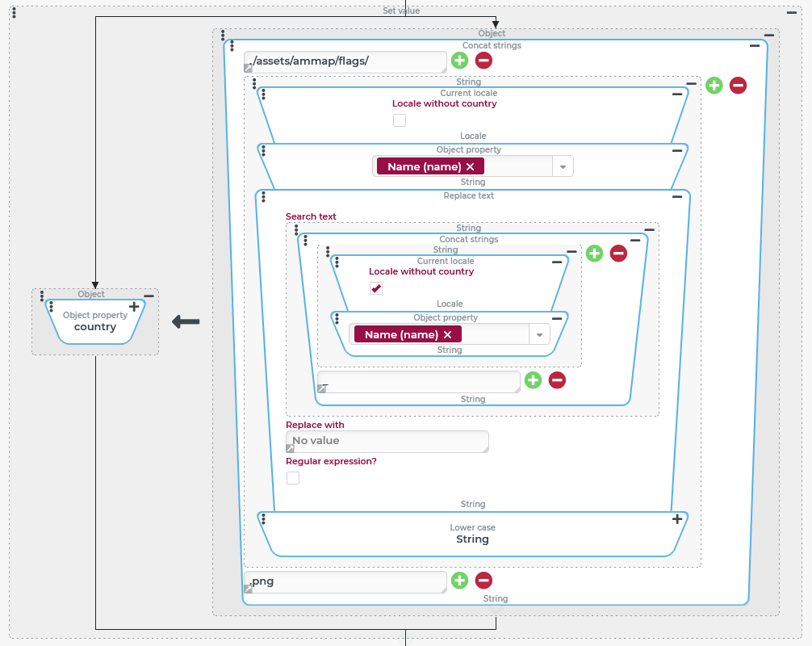
Task: Remove the .png string entry
Action: point(483,581)
